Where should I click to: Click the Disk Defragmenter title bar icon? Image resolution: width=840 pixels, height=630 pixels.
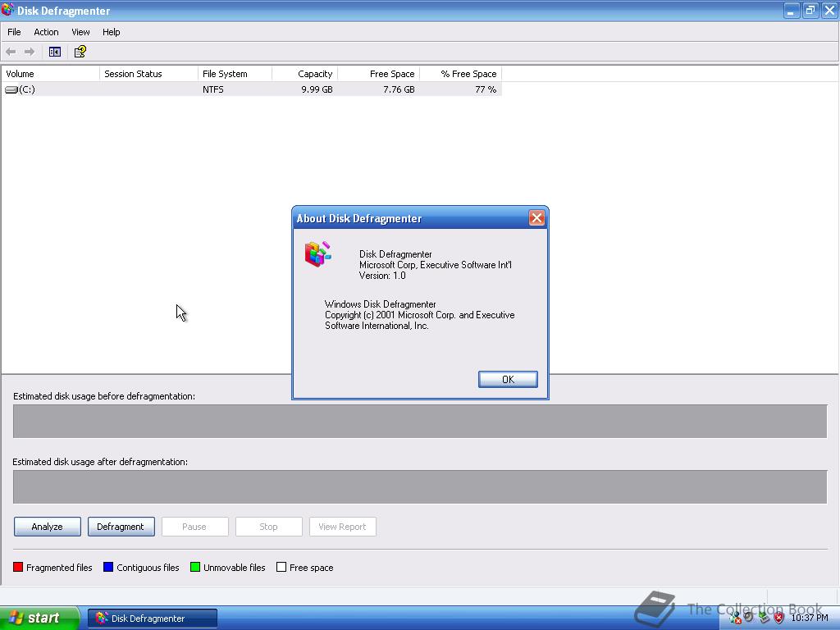click(7, 10)
